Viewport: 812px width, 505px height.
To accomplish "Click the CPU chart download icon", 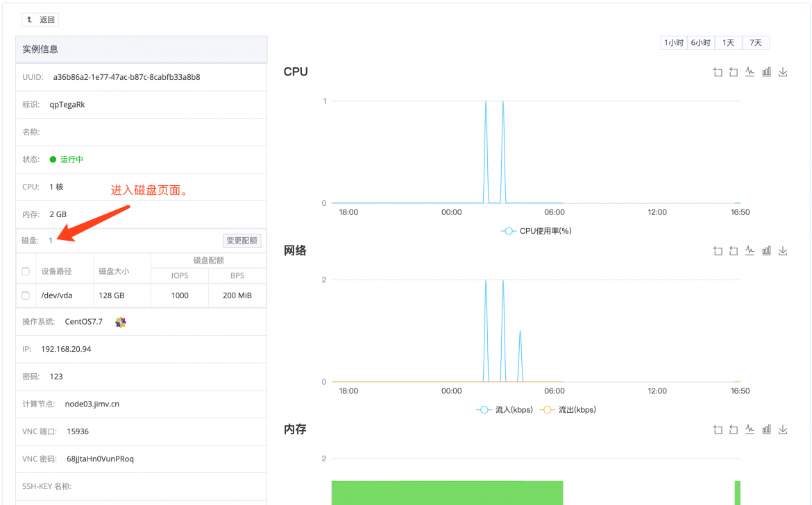I will tap(782, 72).
